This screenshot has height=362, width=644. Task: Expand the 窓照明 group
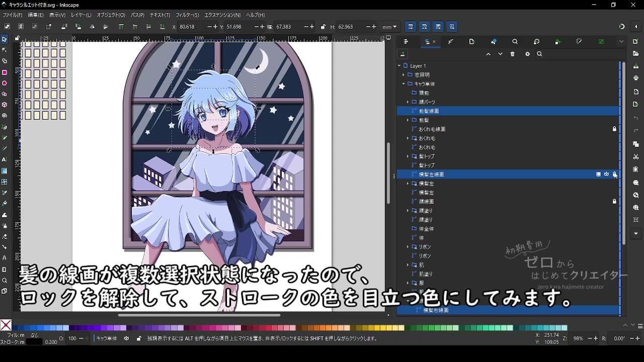click(404, 75)
